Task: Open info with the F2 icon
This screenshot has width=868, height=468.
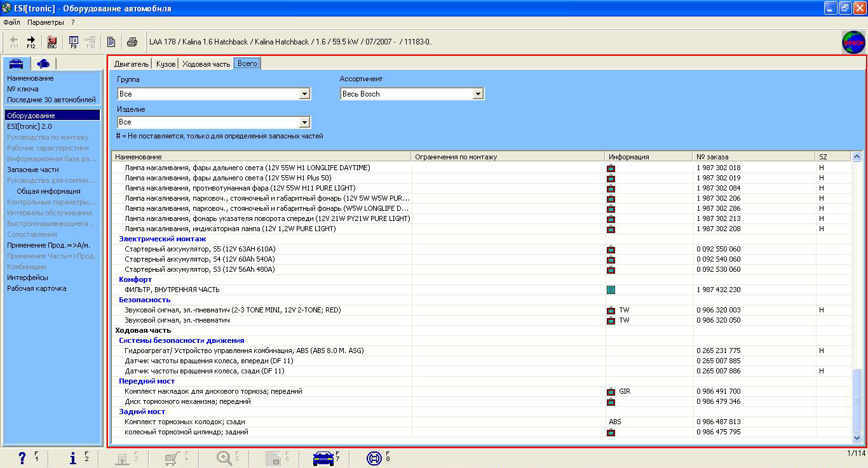Action: click(73, 458)
